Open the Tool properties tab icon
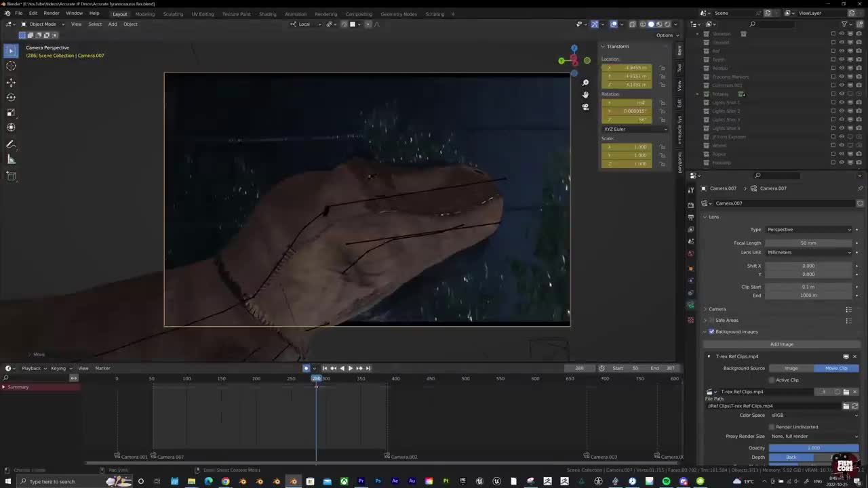 (690, 190)
